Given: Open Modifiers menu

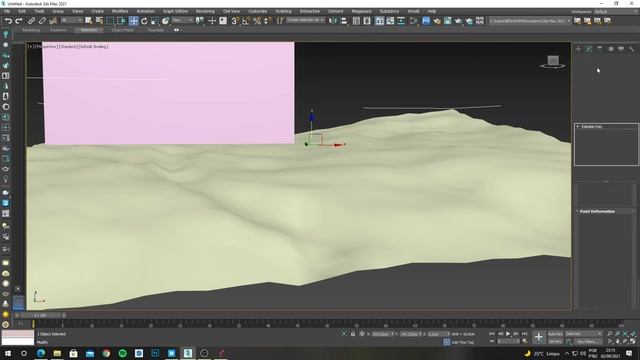Looking at the screenshot, I should pyautogui.click(x=120, y=11).
